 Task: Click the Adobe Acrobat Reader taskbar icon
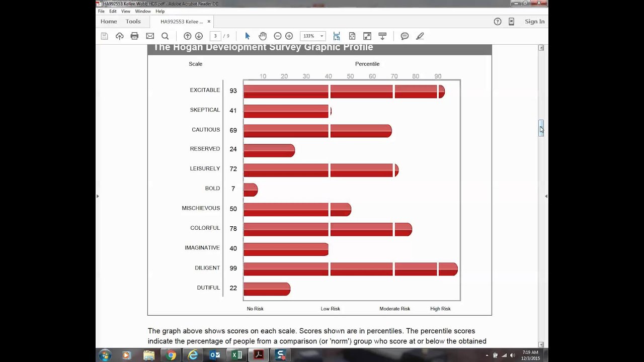(x=259, y=355)
